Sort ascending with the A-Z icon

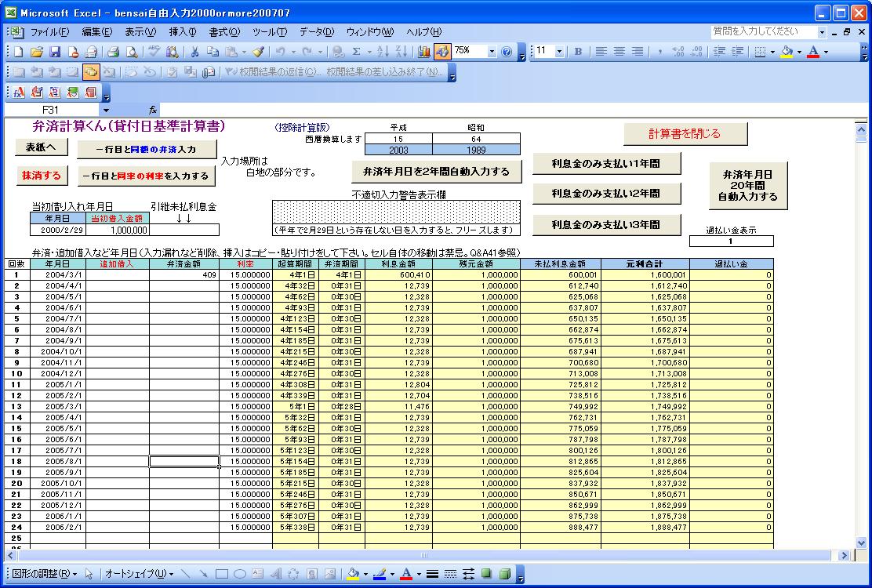coord(383,52)
